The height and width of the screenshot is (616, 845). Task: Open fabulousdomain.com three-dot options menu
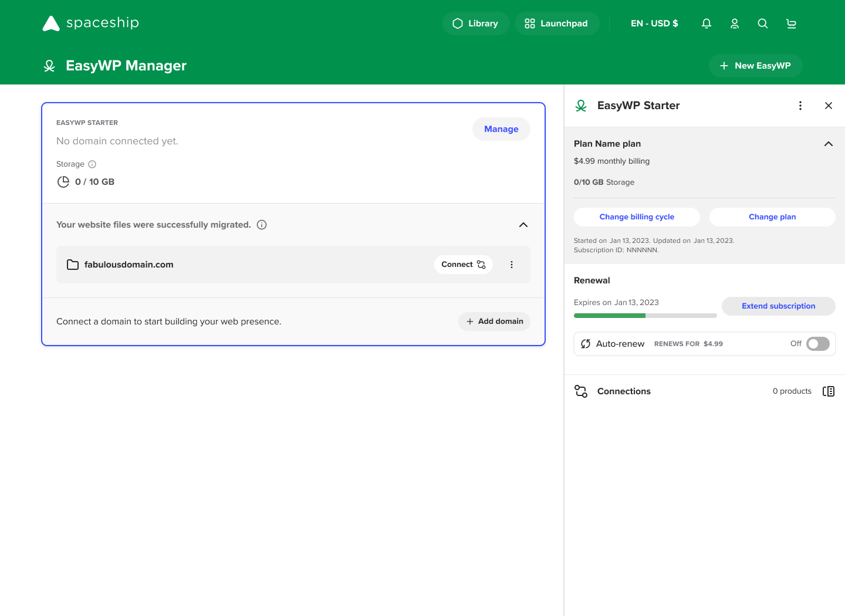512,265
